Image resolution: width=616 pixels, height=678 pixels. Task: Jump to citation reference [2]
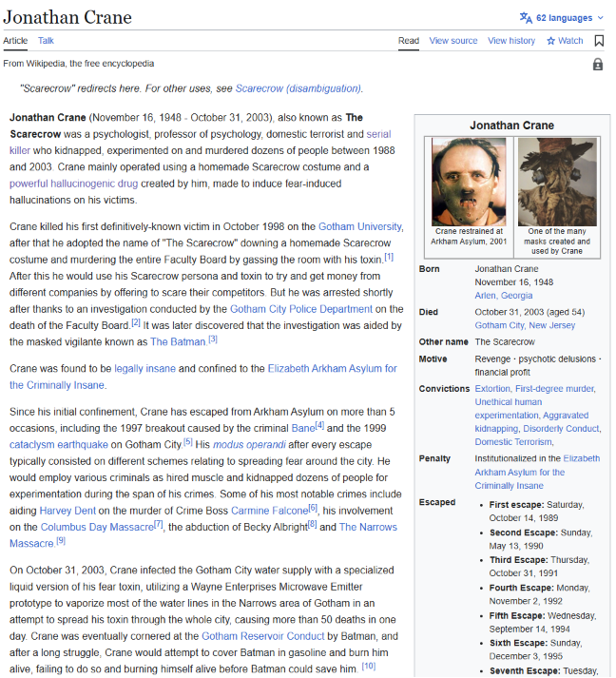(x=136, y=322)
